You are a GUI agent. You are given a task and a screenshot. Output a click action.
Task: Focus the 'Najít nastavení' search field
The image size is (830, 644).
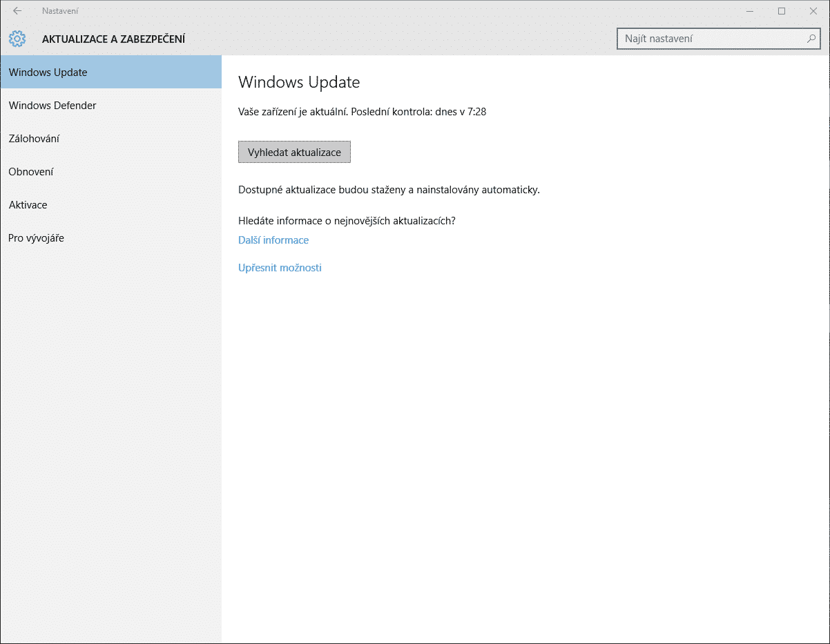[711, 39]
